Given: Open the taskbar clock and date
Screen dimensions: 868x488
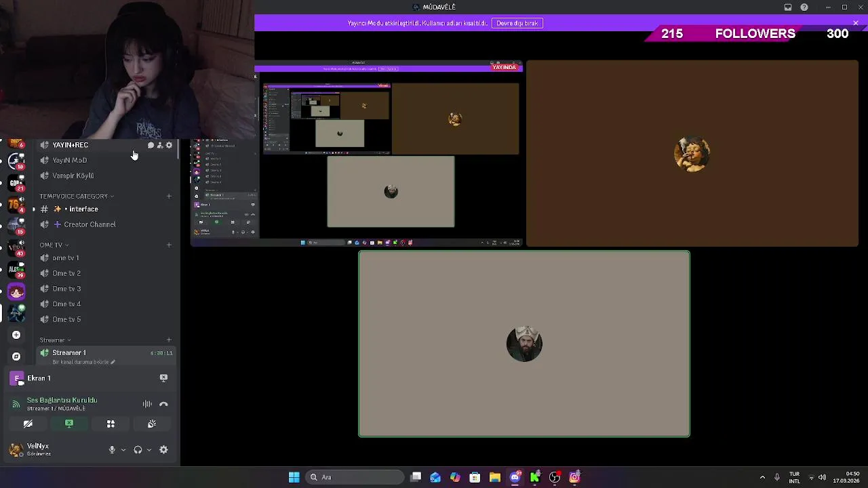Looking at the screenshot, I should (x=848, y=477).
